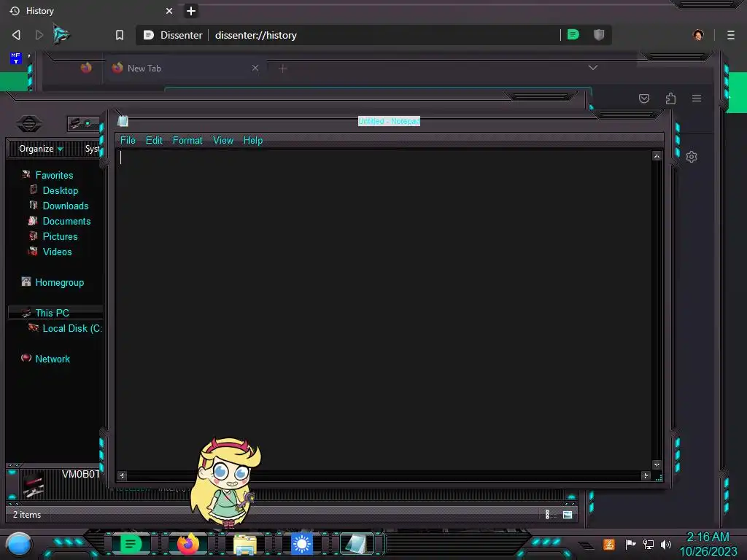This screenshot has width=747, height=560.
Task: Select Network in Explorer sidebar
Action: (53, 359)
